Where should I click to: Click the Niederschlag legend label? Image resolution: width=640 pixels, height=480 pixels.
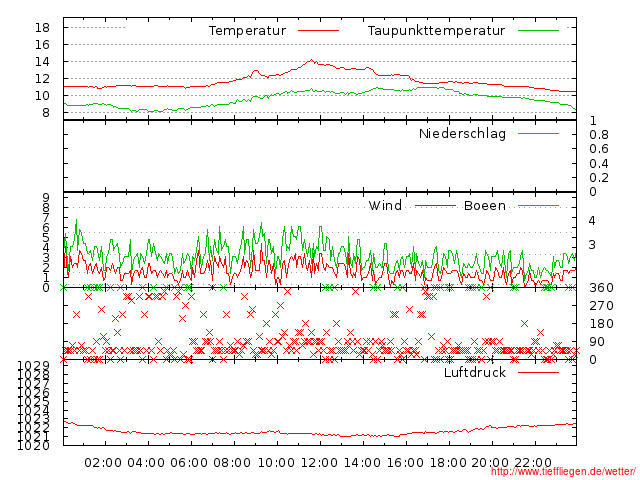pyautogui.click(x=462, y=133)
